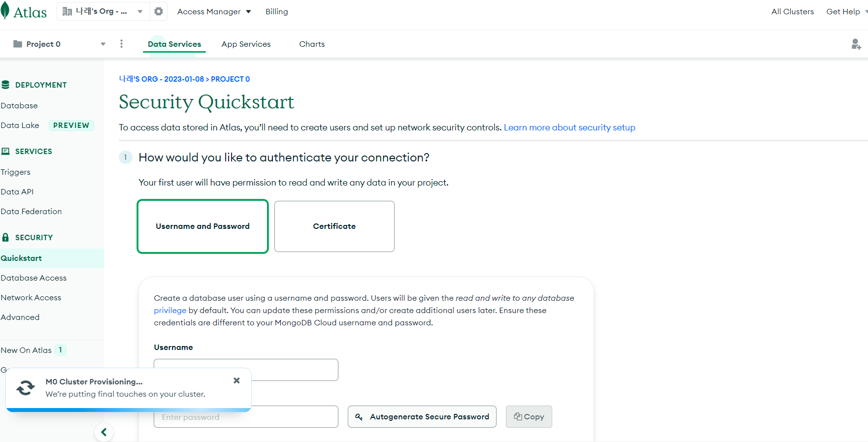Expand the Project 0 dropdown arrow
Viewport: 868px width, 442px height.
click(103, 44)
